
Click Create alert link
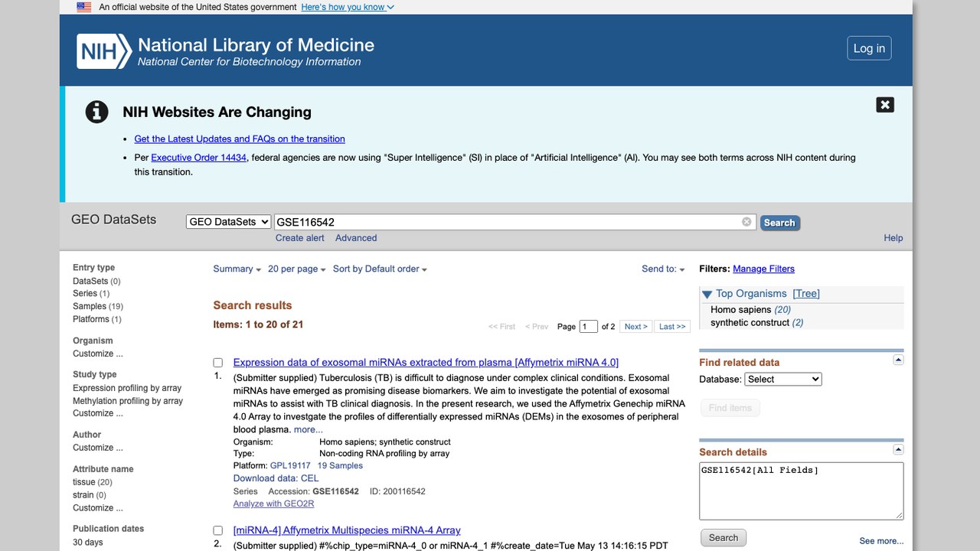click(300, 238)
